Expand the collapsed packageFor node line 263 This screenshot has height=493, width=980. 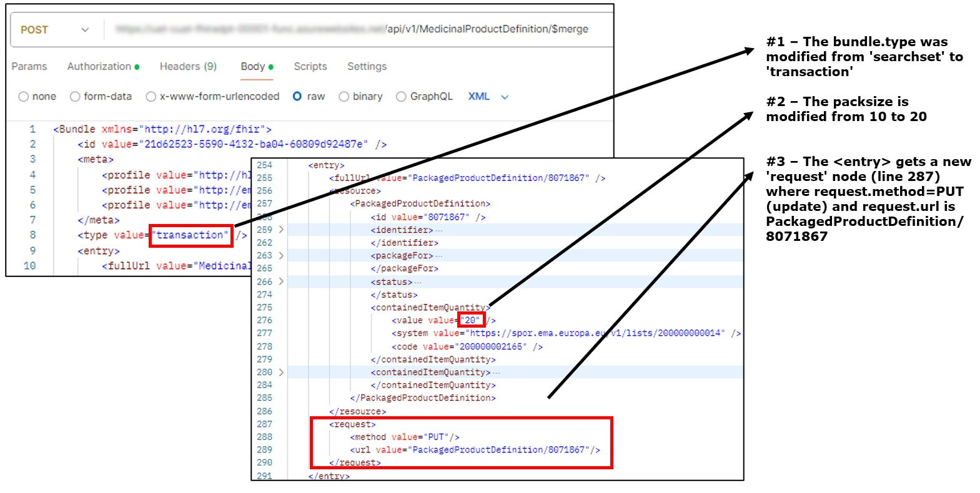tap(281, 256)
